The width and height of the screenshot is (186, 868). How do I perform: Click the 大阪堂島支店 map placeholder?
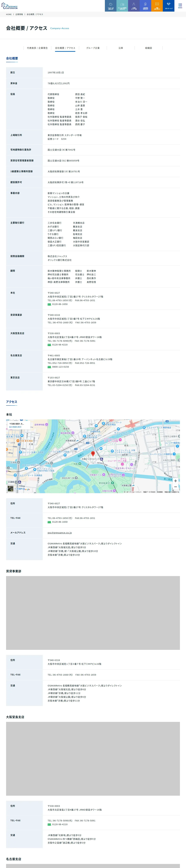pyautogui.click(x=93, y=759)
